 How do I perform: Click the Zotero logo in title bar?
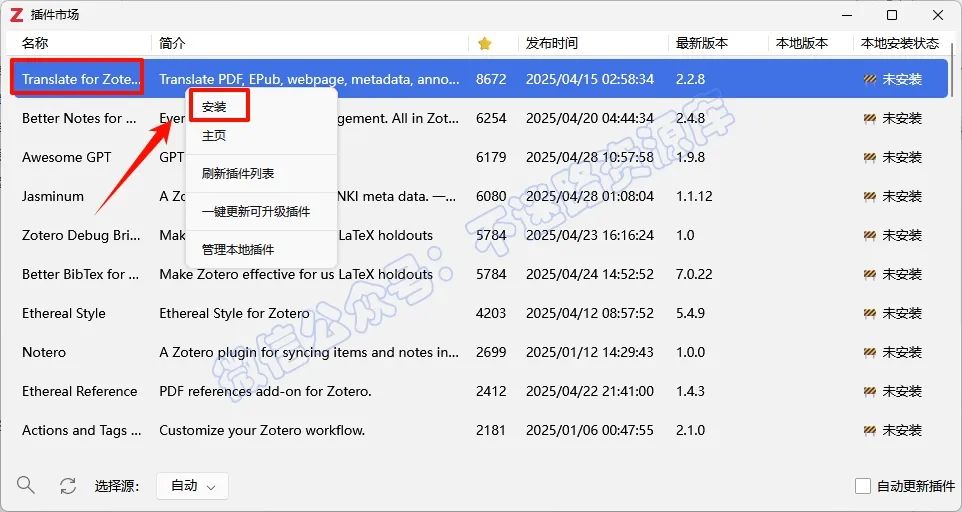[x=17, y=15]
